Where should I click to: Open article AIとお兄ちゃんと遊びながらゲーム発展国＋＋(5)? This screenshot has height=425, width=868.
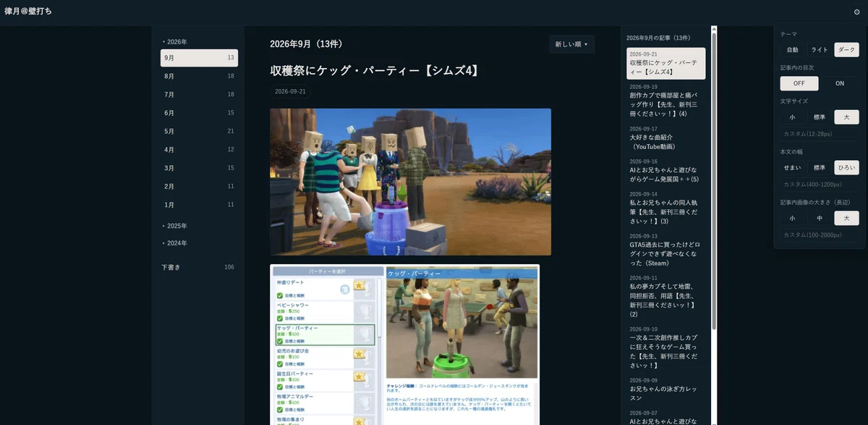[x=665, y=171]
